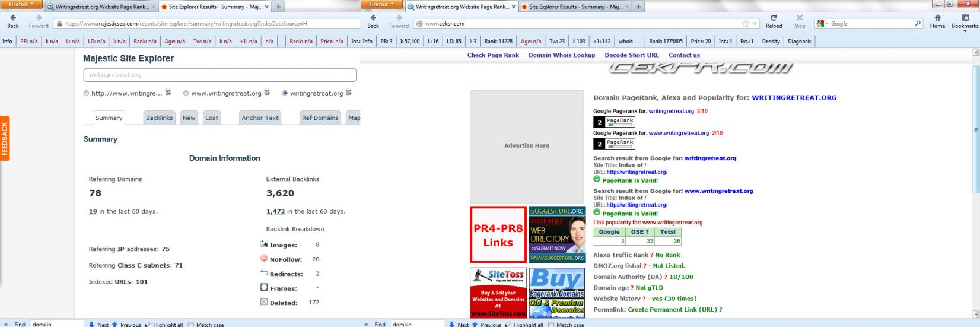This screenshot has height=327, width=980.
Task: Open the URL history dropdown arrow
Action: 755,24
